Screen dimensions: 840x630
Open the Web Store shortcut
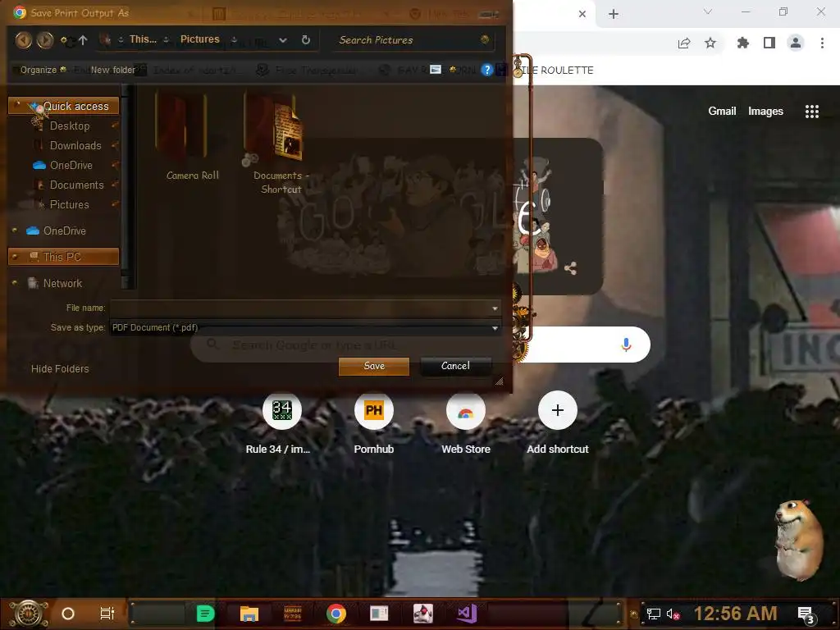tap(466, 410)
